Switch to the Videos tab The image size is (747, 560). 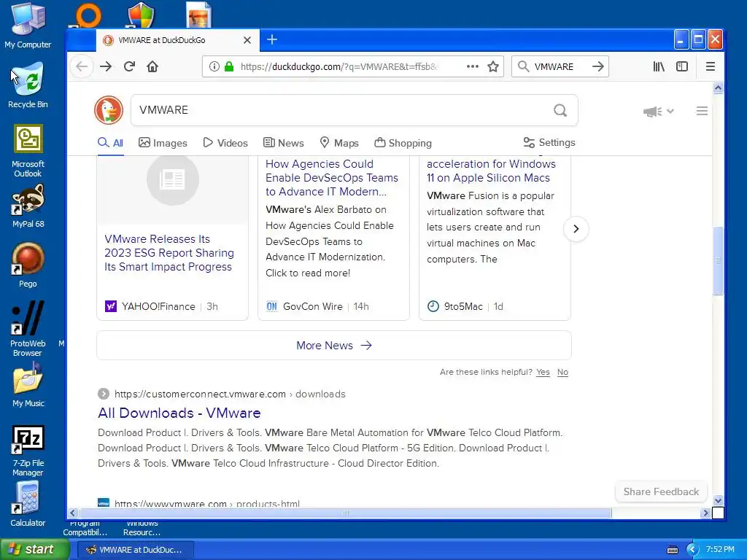point(225,143)
